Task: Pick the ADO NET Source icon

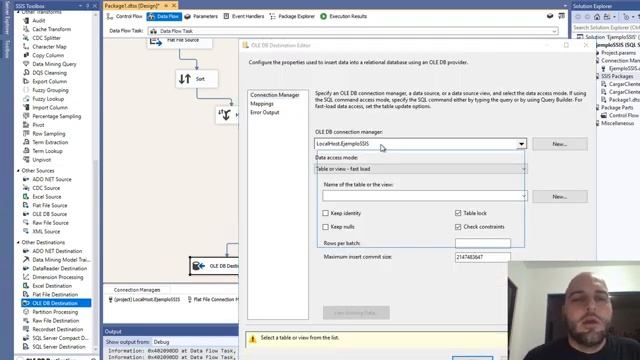Action: [26, 179]
